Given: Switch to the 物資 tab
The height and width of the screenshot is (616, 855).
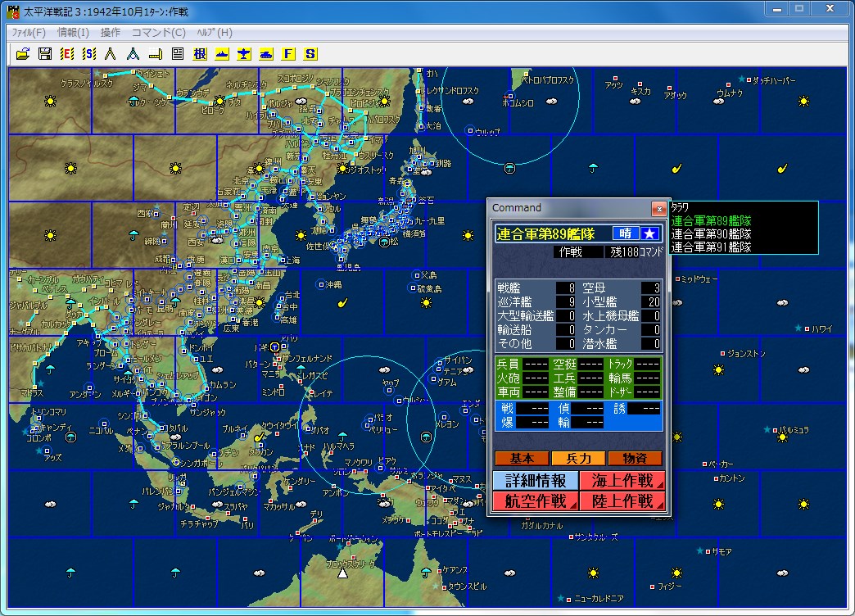Looking at the screenshot, I should click(x=635, y=459).
